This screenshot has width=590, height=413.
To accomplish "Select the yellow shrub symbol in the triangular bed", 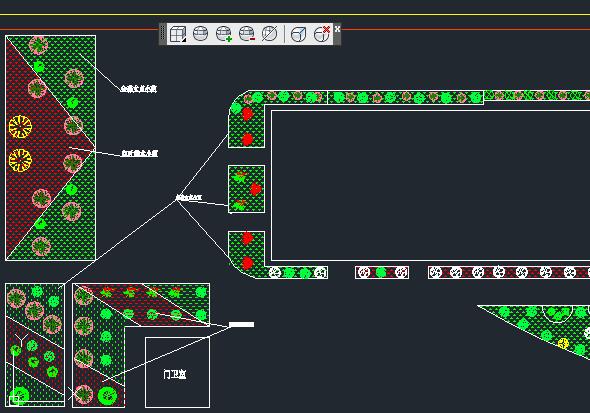I will 563,343.
